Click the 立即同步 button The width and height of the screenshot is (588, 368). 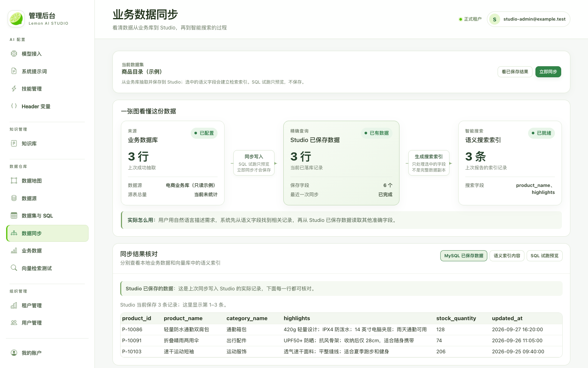pyautogui.click(x=548, y=72)
